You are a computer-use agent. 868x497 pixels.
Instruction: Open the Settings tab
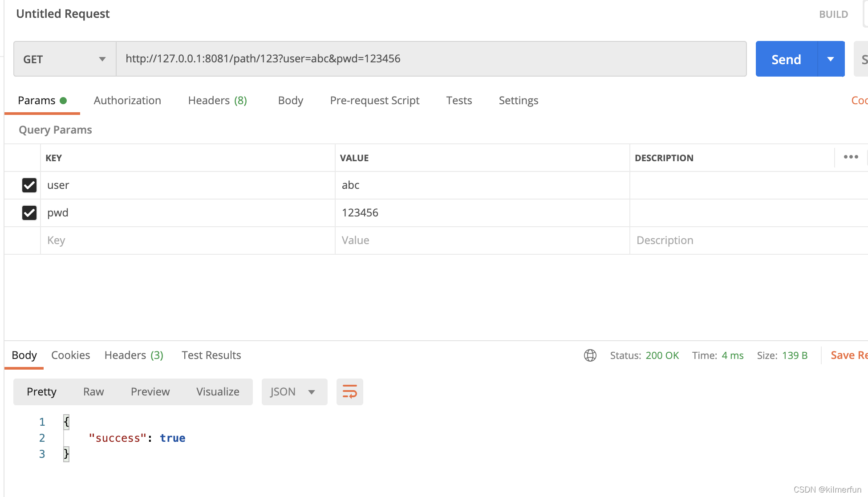coord(519,101)
